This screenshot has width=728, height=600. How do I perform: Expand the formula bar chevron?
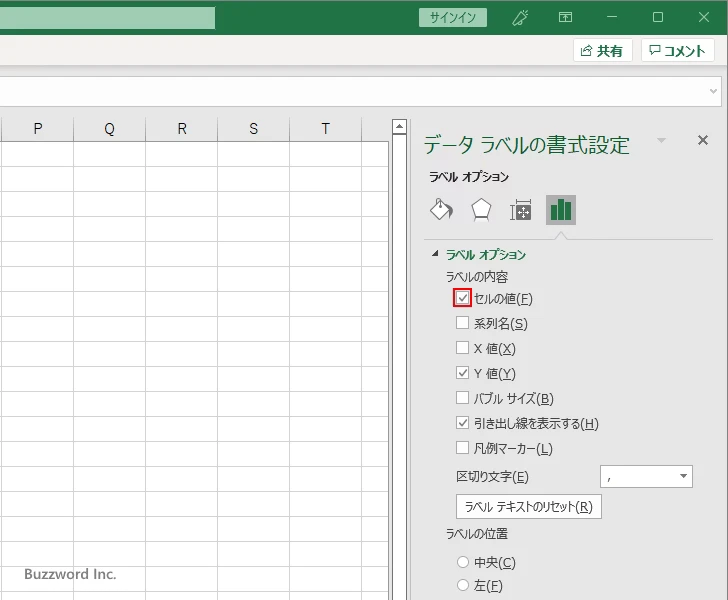[x=714, y=91]
